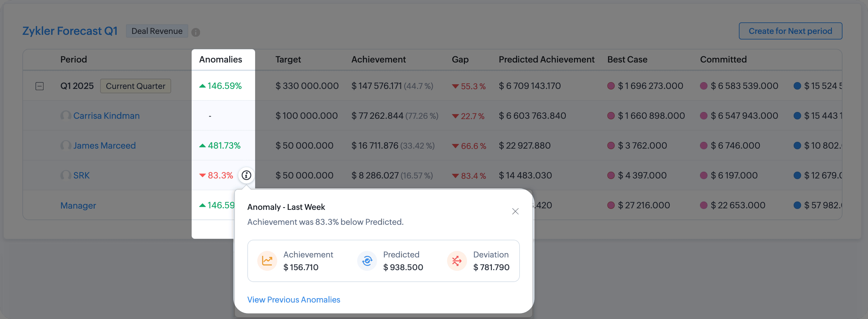Click the 481.73% anomaly value
Image resolution: width=868 pixels, height=319 pixels.
[x=224, y=146]
